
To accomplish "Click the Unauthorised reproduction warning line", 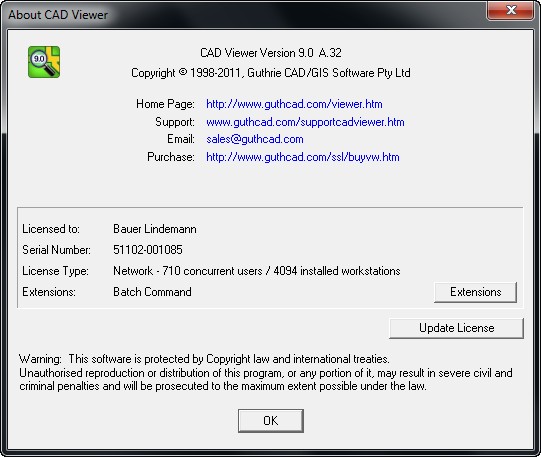I will [x=266, y=373].
